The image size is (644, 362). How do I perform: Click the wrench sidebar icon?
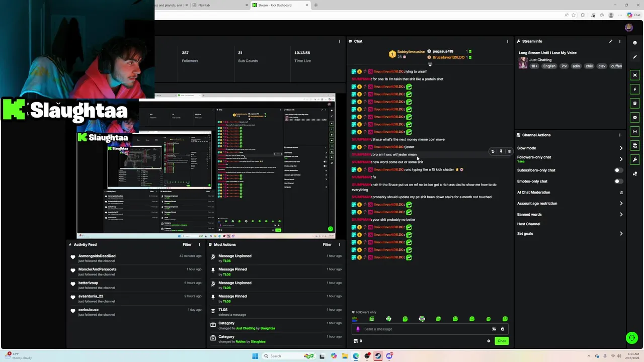(x=635, y=160)
